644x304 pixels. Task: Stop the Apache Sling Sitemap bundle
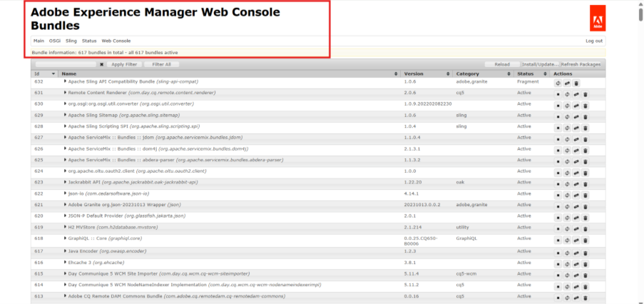pos(558,117)
